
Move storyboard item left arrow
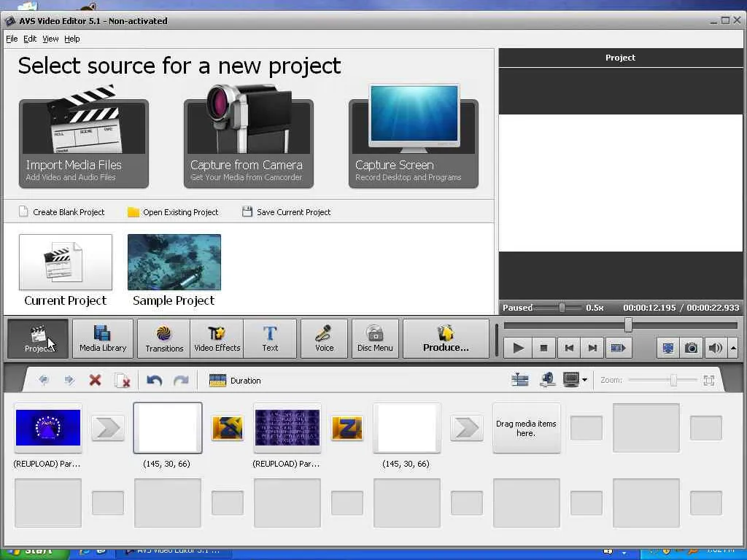pyautogui.click(x=43, y=380)
